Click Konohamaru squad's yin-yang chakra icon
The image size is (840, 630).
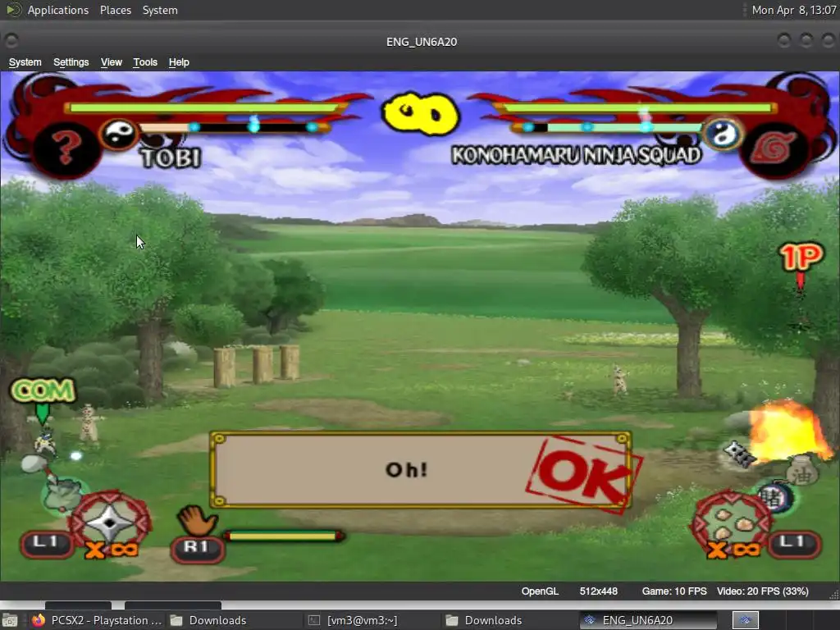point(723,134)
